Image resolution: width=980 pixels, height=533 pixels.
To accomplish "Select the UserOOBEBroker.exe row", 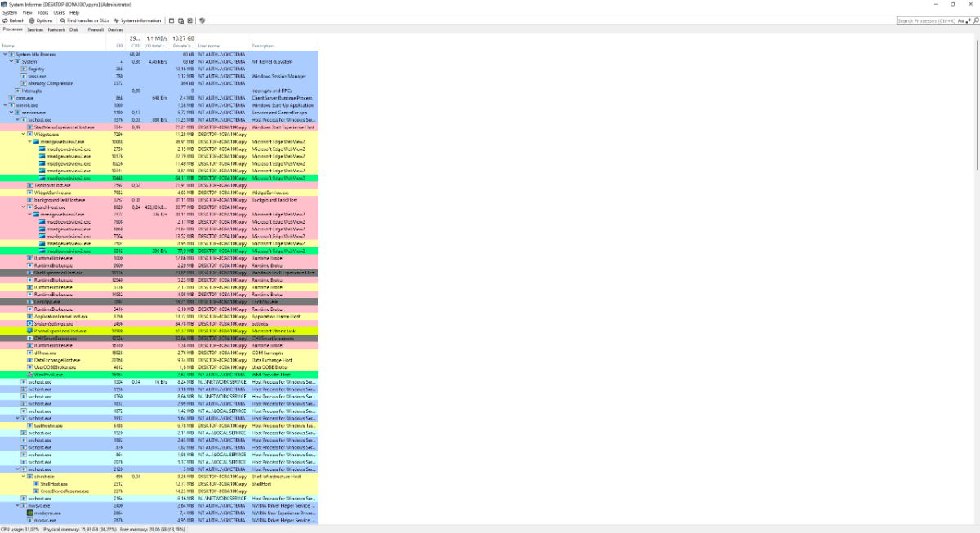I will (x=159, y=367).
